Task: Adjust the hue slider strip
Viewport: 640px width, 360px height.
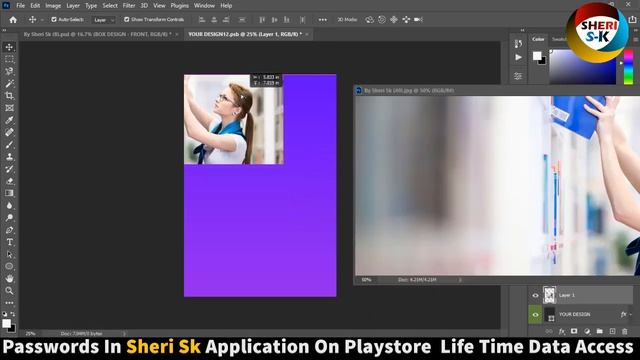Action: point(628,67)
